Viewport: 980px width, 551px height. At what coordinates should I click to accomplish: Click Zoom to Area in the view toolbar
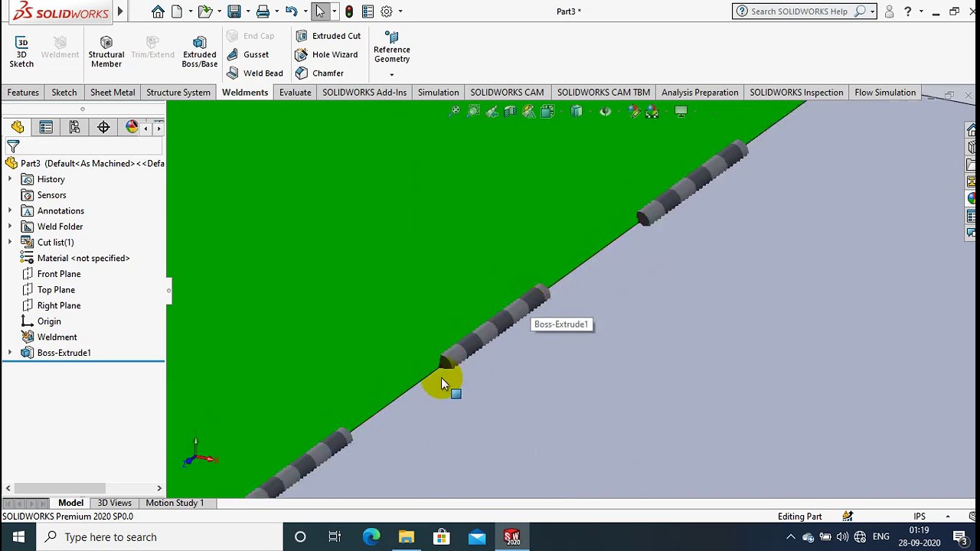473,112
